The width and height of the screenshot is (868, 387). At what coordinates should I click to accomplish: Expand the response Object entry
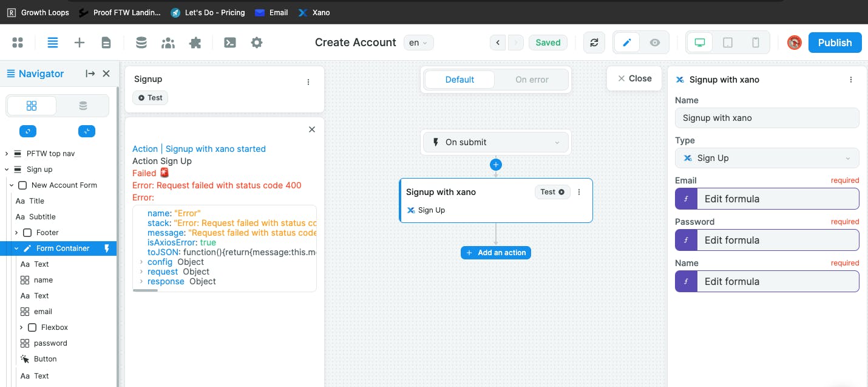pyautogui.click(x=142, y=281)
